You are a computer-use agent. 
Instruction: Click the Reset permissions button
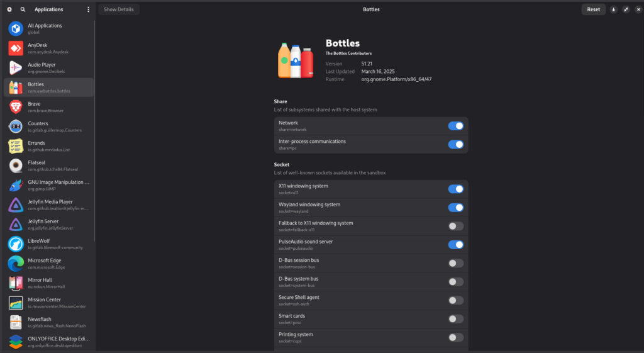click(x=593, y=9)
